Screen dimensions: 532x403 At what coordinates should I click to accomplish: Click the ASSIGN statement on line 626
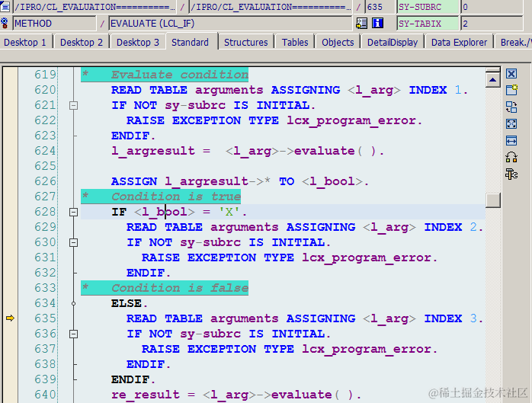click(239, 181)
